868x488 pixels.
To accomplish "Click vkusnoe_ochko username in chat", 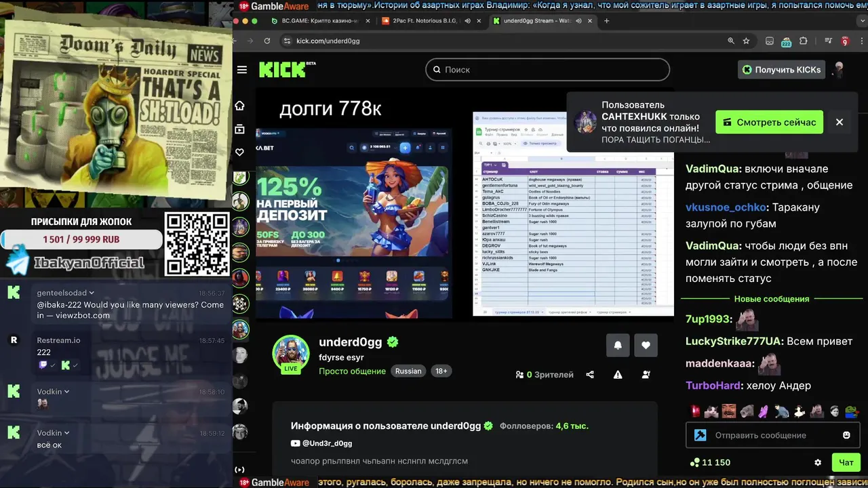I will (x=726, y=207).
